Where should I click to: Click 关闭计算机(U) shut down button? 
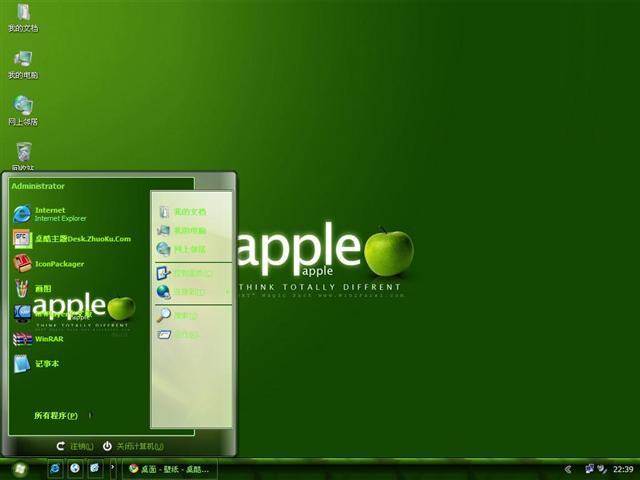[x=133, y=446]
